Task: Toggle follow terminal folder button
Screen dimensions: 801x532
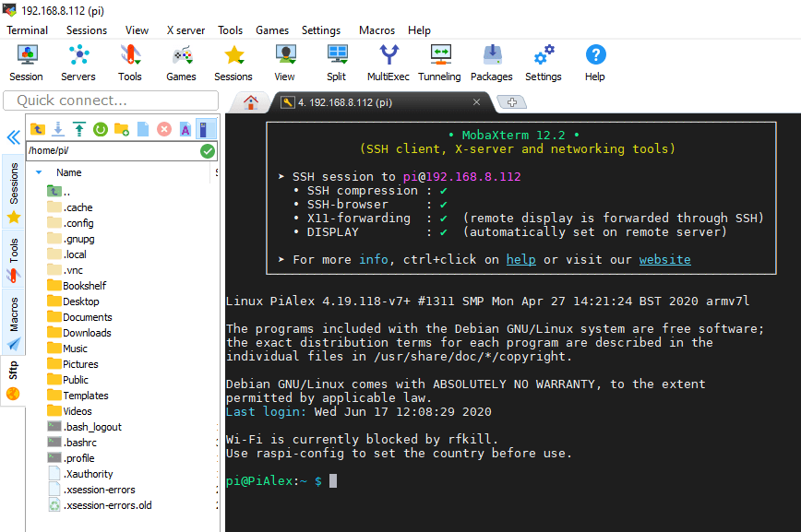Action: [206, 129]
